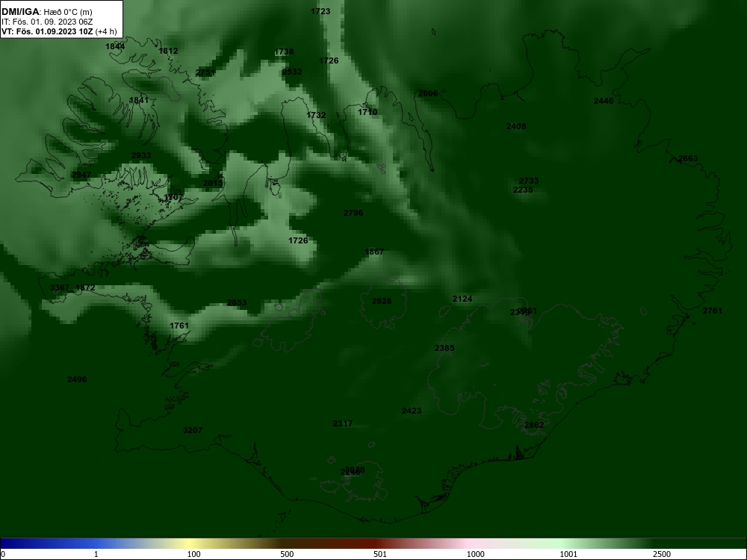Select the 2761 label off east coast
Screen dimensions: 747x560
click(713, 311)
